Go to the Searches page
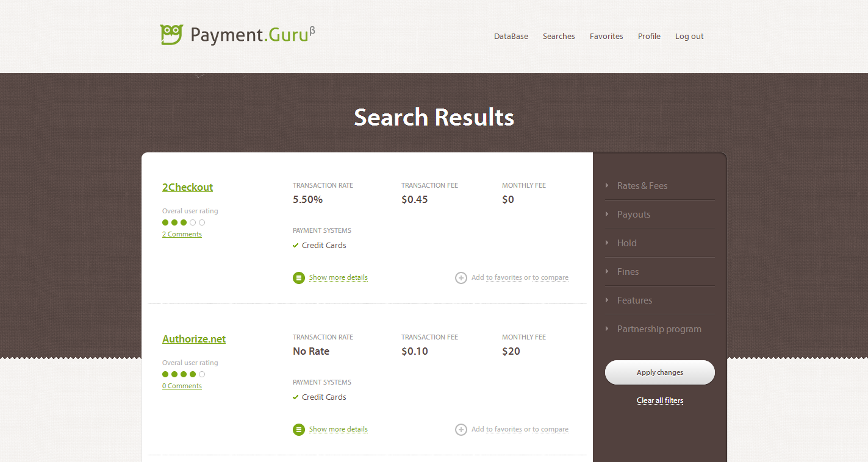Image resolution: width=868 pixels, height=462 pixels. 559,37
